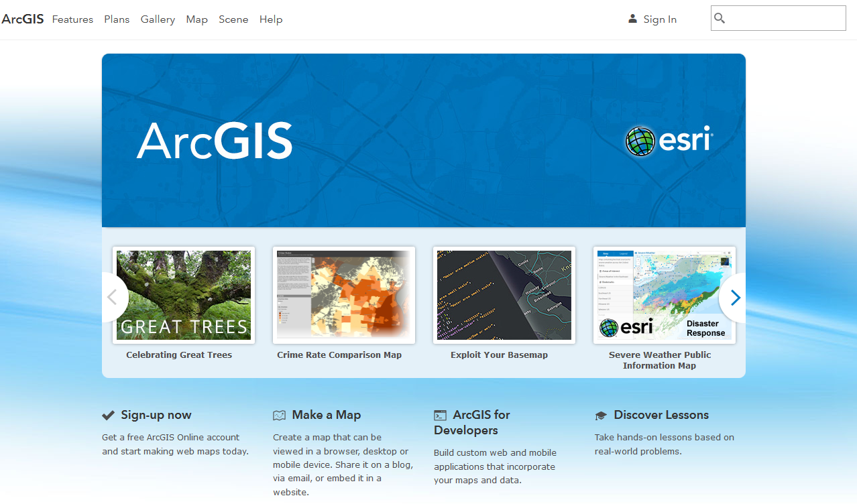
Task: Click text 'Take hands-on lessons based on'
Action: pos(665,437)
